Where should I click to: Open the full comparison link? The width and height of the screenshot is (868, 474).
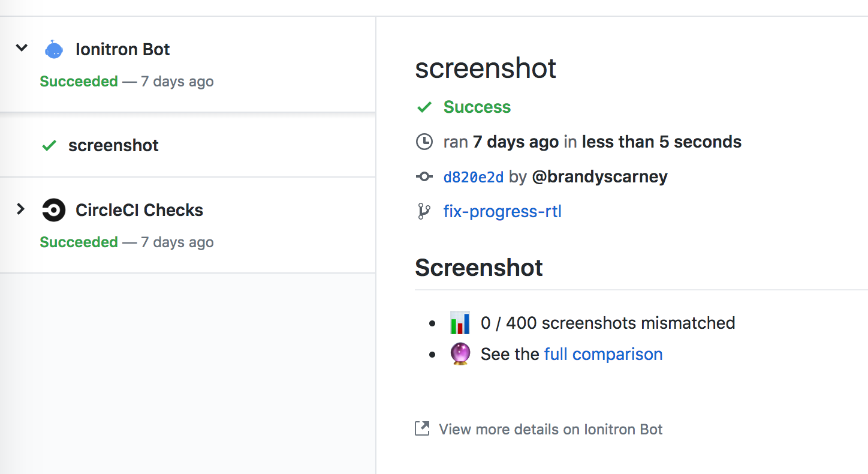(603, 354)
